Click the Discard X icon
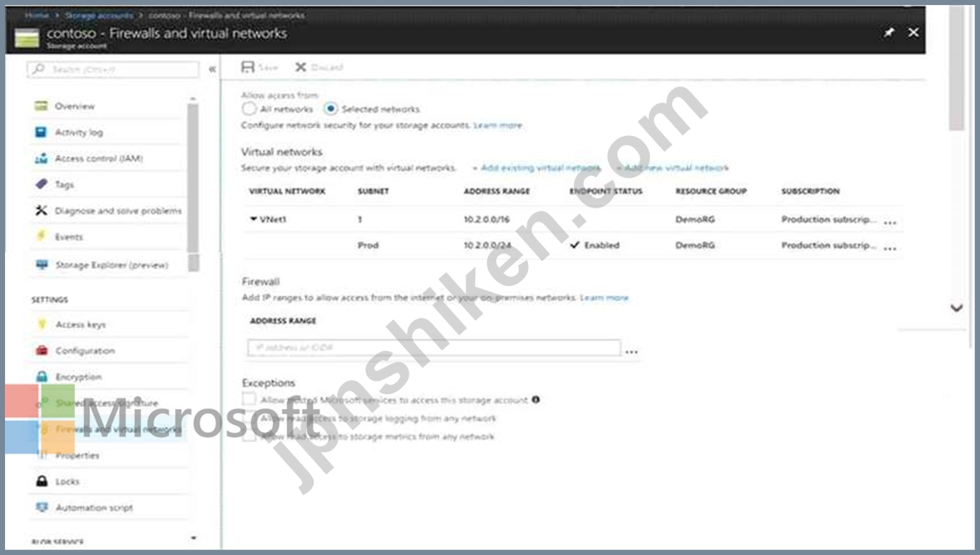 pos(300,67)
